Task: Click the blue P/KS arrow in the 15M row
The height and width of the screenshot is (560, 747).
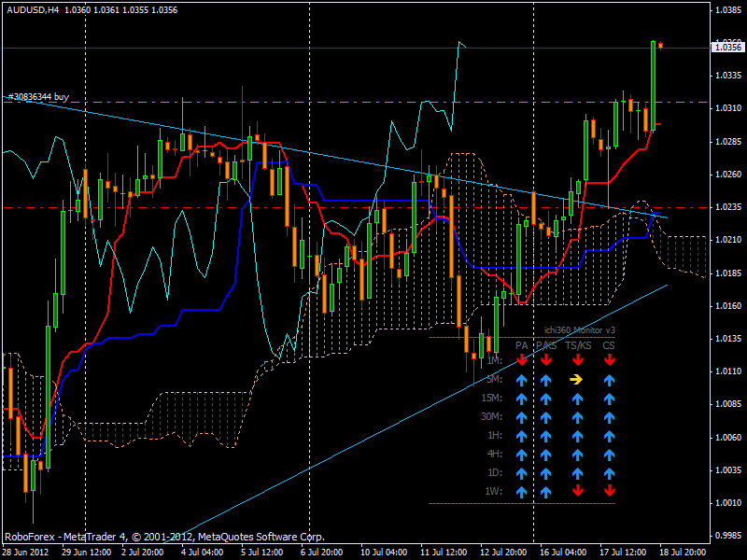Action: [546, 398]
